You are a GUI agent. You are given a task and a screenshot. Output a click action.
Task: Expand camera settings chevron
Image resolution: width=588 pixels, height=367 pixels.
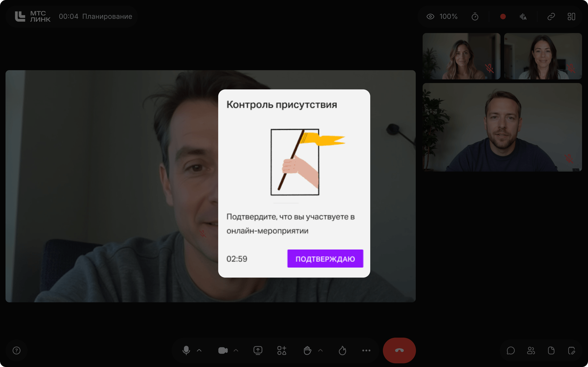coord(236,350)
